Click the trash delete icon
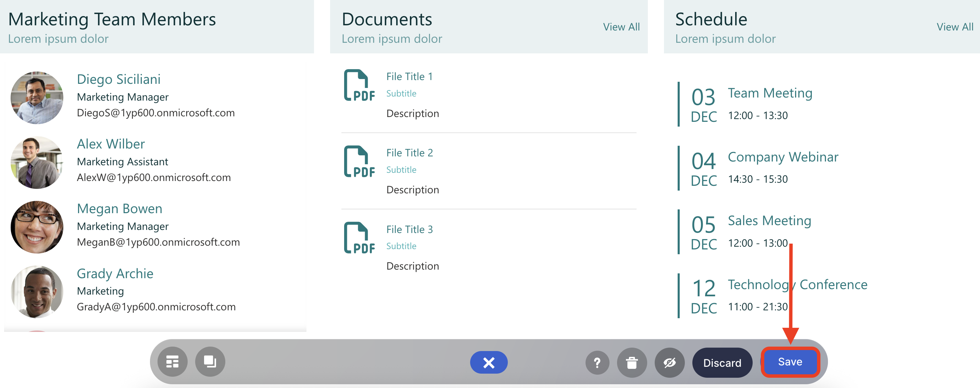The width and height of the screenshot is (980, 388). point(631,363)
